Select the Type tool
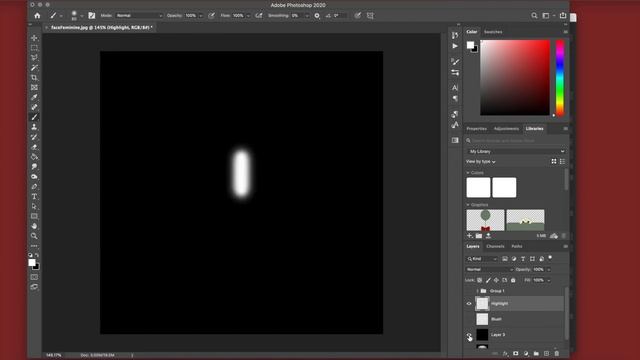This screenshot has width=640, height=360. (x=34, y=196)
